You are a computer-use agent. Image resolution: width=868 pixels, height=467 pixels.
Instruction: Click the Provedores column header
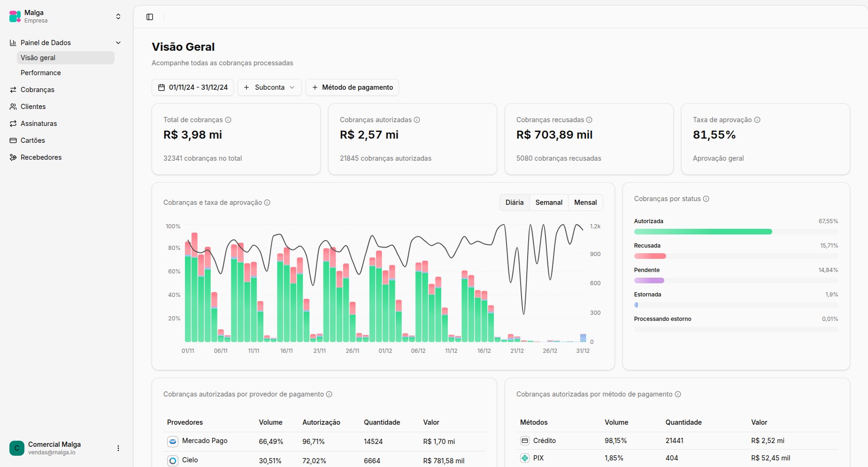(x=185, y=422)
